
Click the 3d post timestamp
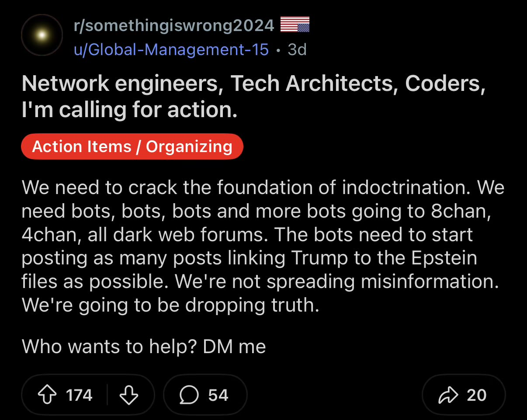(297, 49)
